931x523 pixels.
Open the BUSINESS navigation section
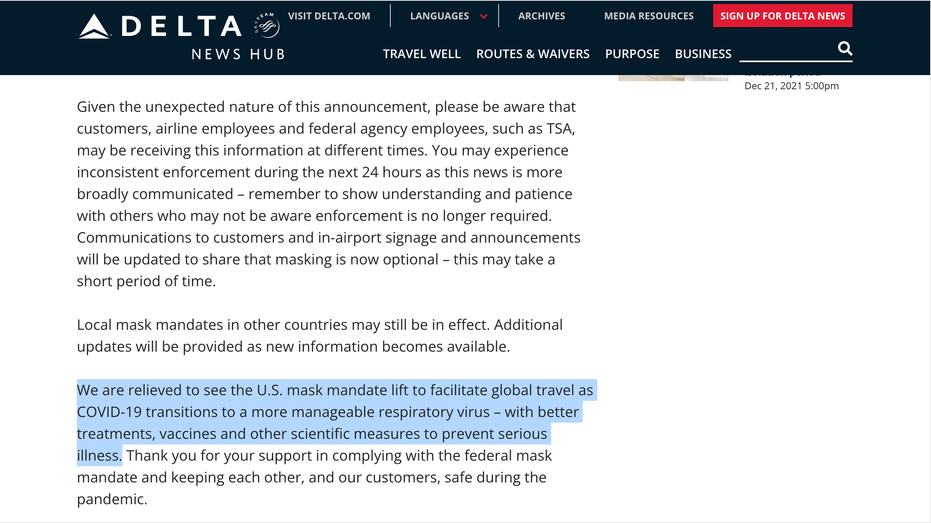click(703, 54)
